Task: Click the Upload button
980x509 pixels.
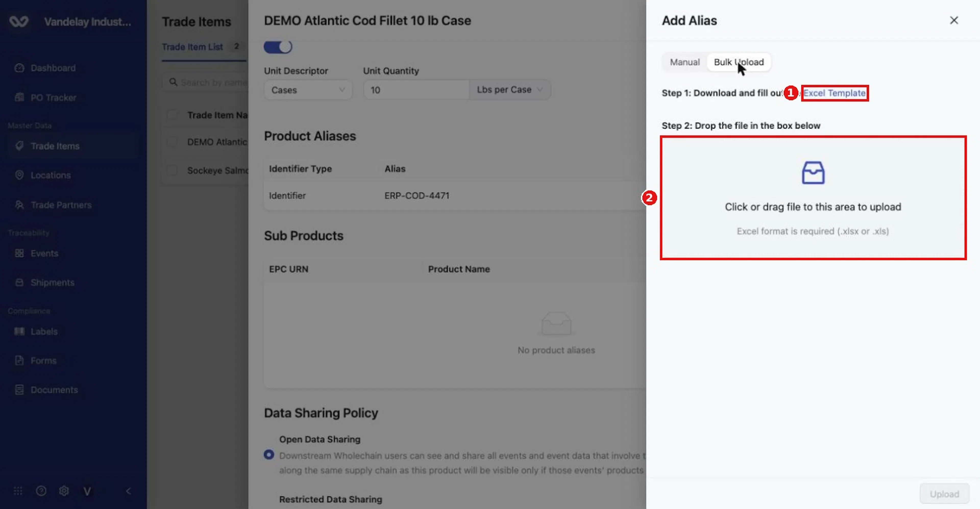Action: [944, 494]
